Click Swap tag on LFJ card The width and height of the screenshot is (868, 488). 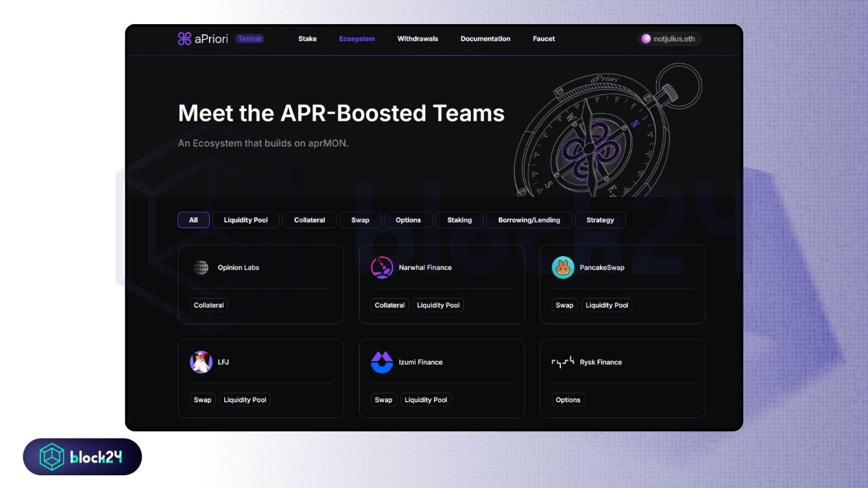point(203,400)
